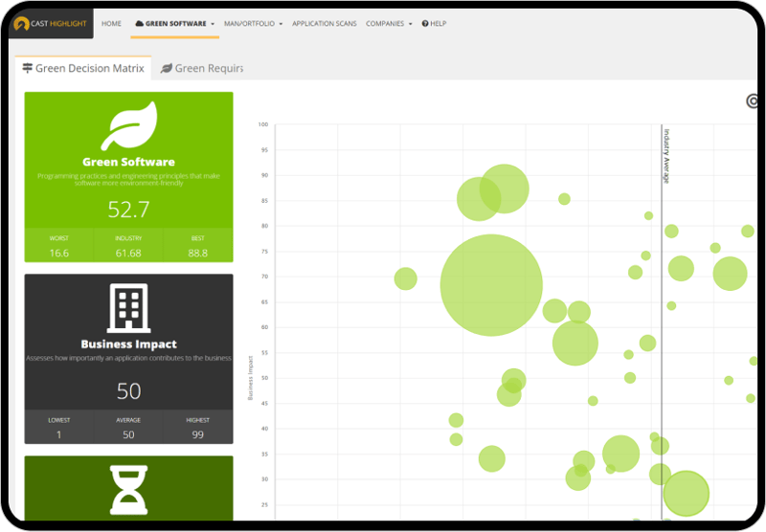Click the target icon above the chart
The image size is (766, 532).
click(753, 100)
